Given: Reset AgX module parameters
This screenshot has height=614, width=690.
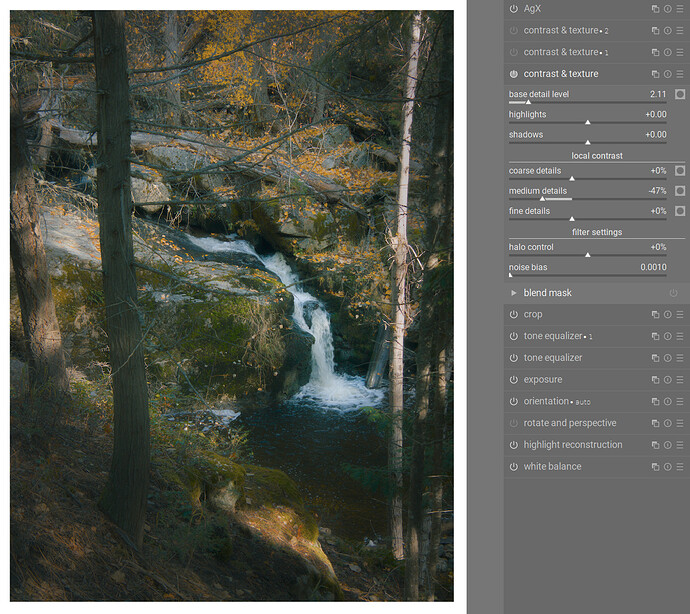Looking at the screenshot, I should point(668,9).
